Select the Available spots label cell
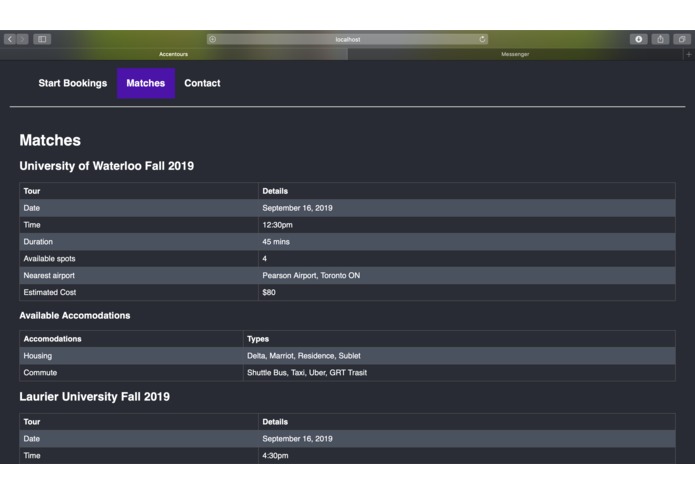 [139, 259]
